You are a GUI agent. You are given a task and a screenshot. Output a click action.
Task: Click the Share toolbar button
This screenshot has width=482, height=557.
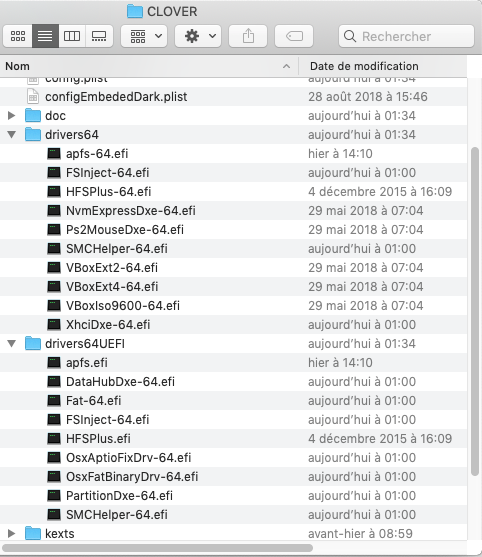[248, 36]
